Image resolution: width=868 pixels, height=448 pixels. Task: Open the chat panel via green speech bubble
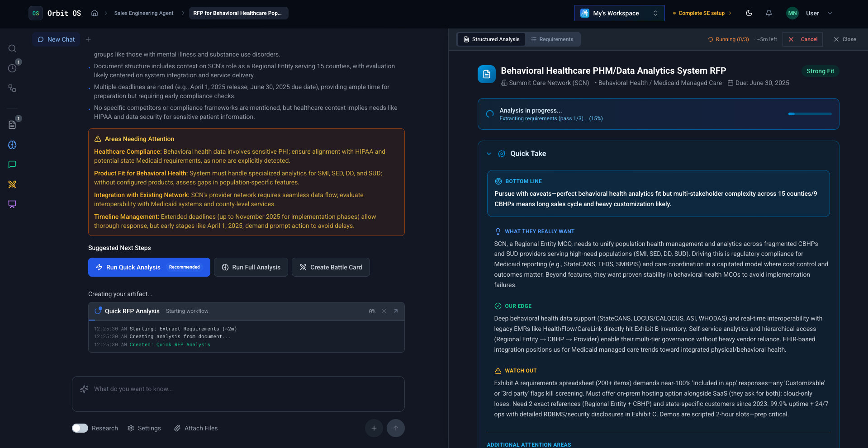(x=12, y=164)
